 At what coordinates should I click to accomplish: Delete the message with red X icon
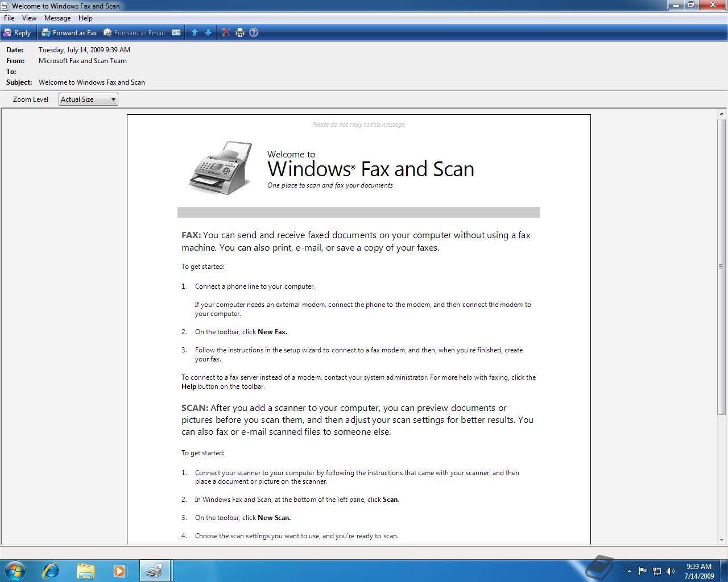(226, 32)
